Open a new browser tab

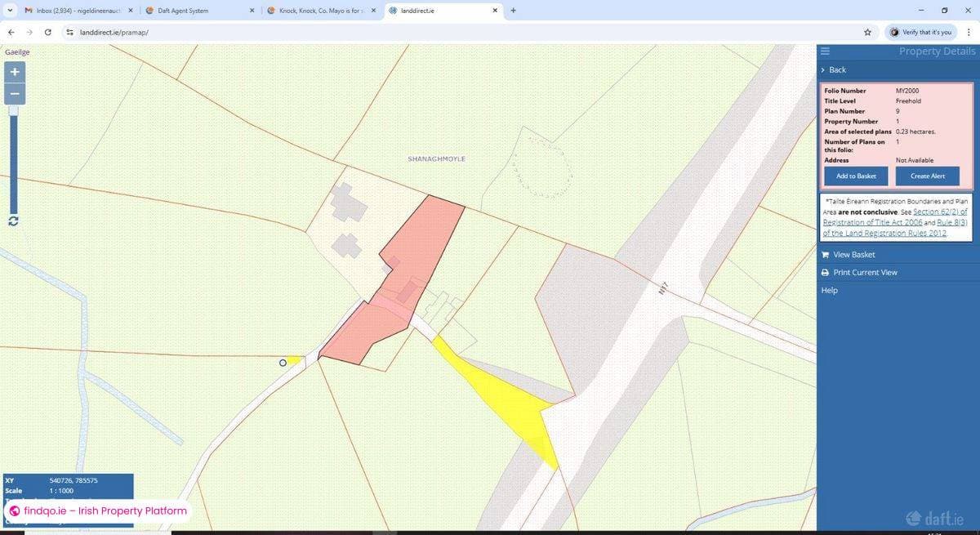(513, 11)
